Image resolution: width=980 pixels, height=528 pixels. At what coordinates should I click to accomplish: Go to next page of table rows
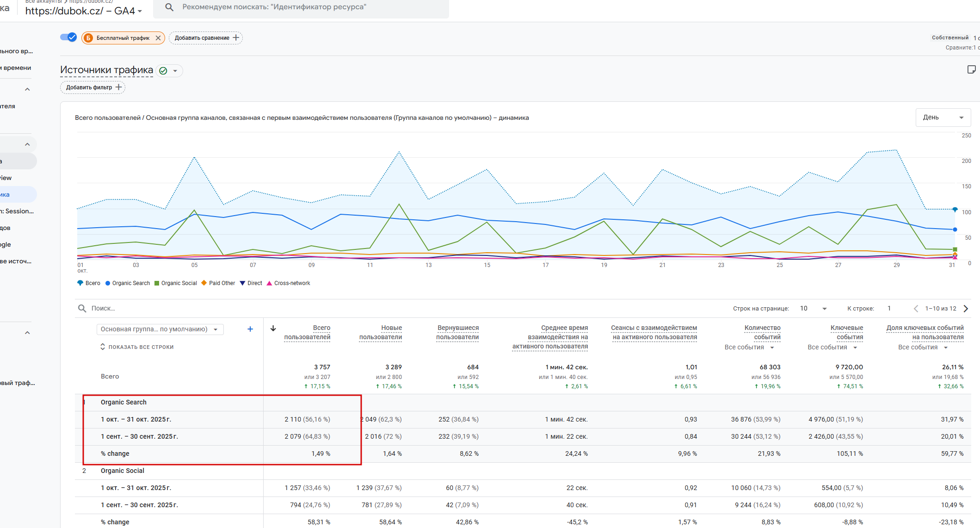click(x=966, y=309)
